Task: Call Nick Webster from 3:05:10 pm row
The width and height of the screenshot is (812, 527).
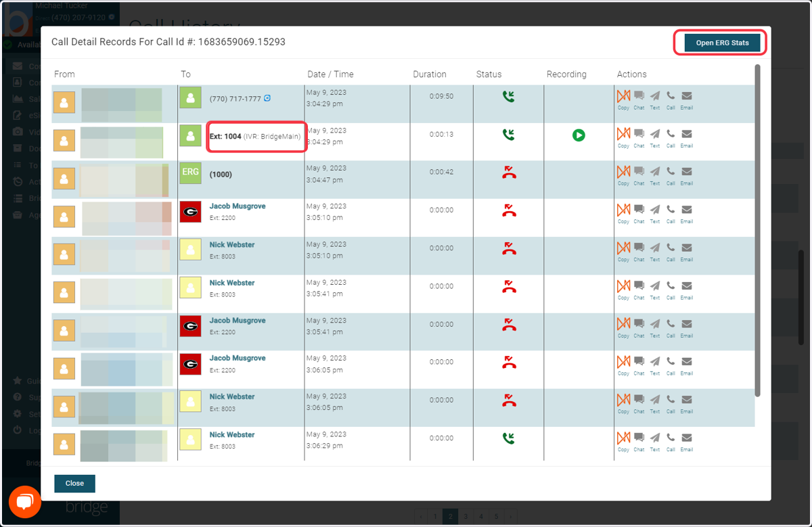Action: pyautogui.click(x=671, y=251)
